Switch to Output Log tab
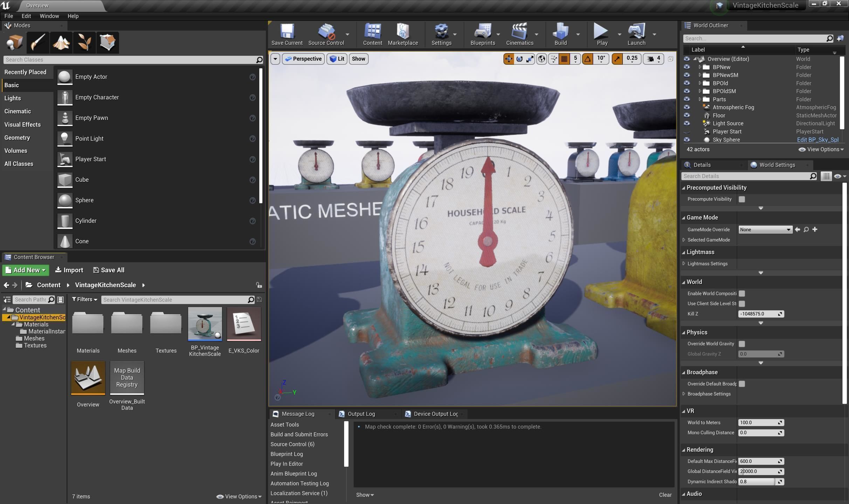Screen dimensions: 849x504 (361, 414)
